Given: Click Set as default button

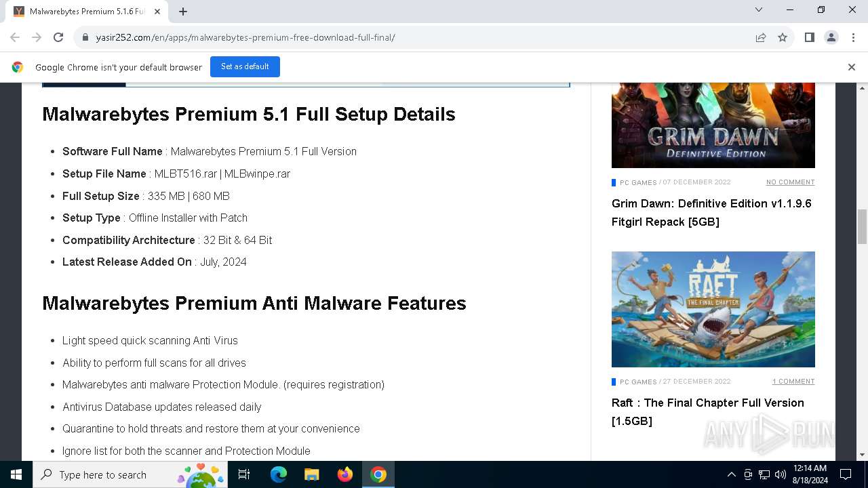Looking at the screenshot, I should pos(245,66).
